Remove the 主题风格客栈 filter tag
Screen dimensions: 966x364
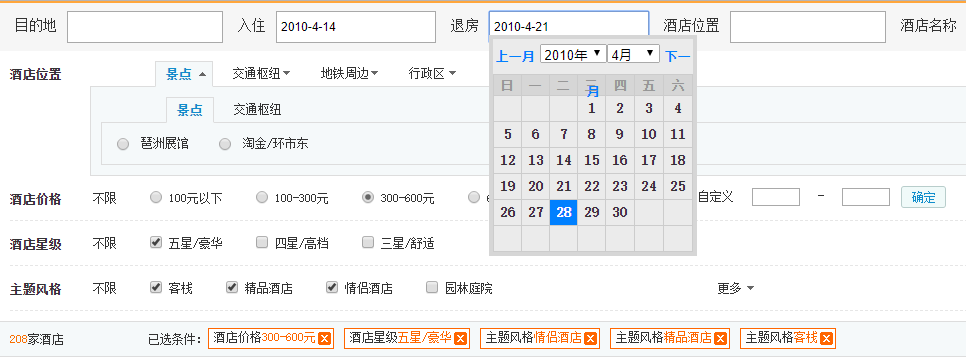pyautogui.click(x=827, y=339)
